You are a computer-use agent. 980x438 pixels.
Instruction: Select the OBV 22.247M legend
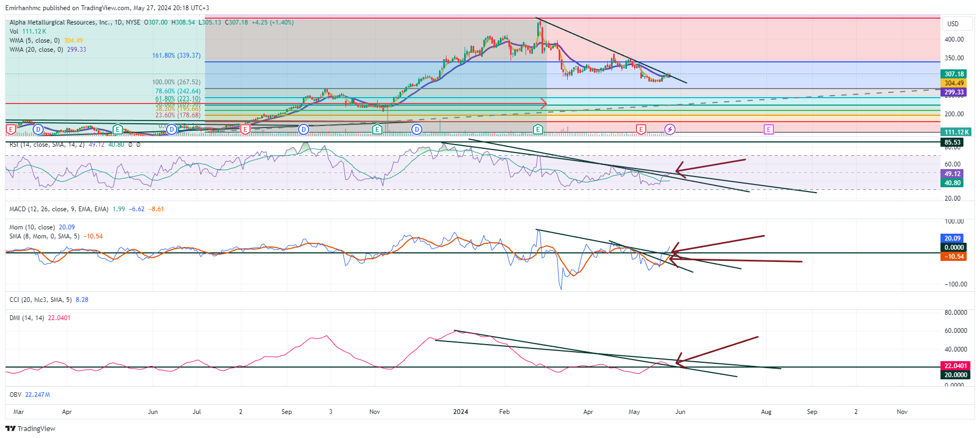[x=30, y=395]
